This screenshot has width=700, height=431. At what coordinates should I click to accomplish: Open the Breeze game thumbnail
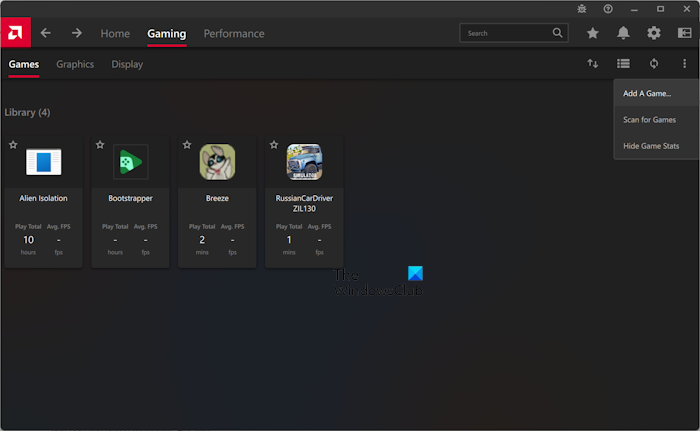point(217,162)
